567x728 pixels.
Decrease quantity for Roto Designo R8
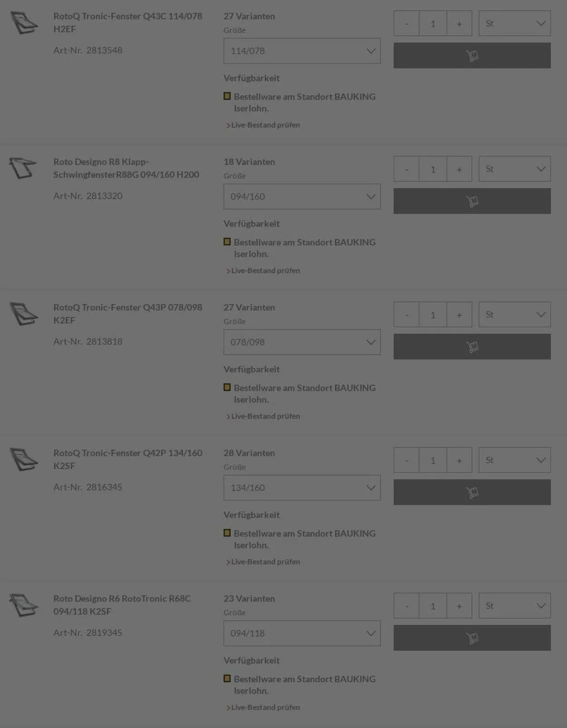coord(406,169)
